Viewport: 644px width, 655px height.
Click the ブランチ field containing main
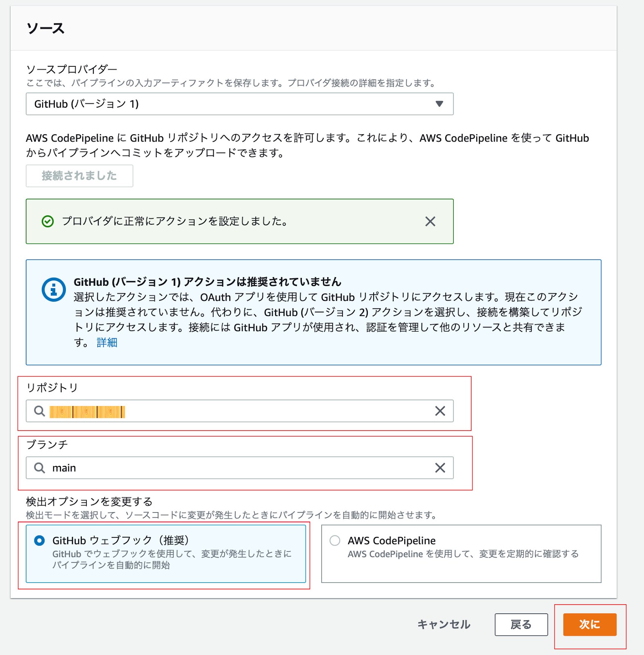coord(239,468)
